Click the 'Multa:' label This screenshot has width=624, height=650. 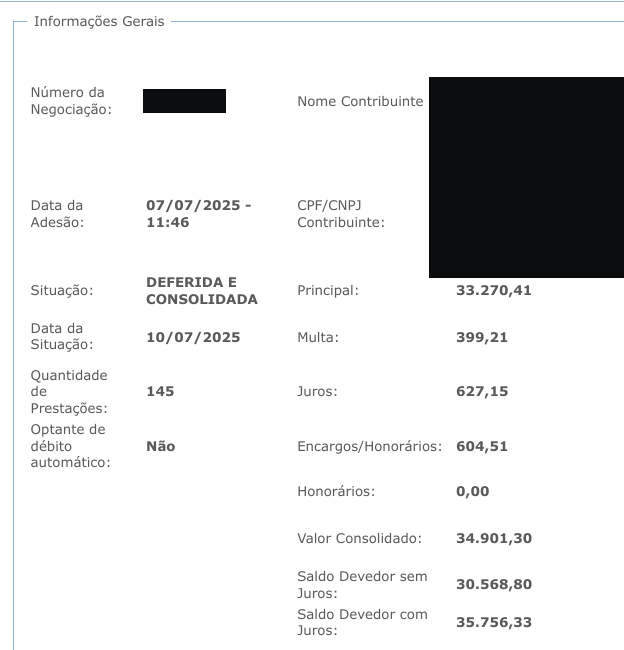[x=318, y=337]
